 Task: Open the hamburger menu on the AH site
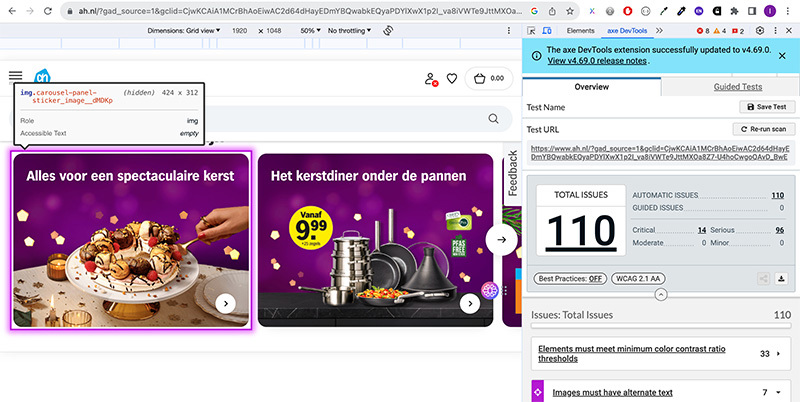(x=16, y=76)
